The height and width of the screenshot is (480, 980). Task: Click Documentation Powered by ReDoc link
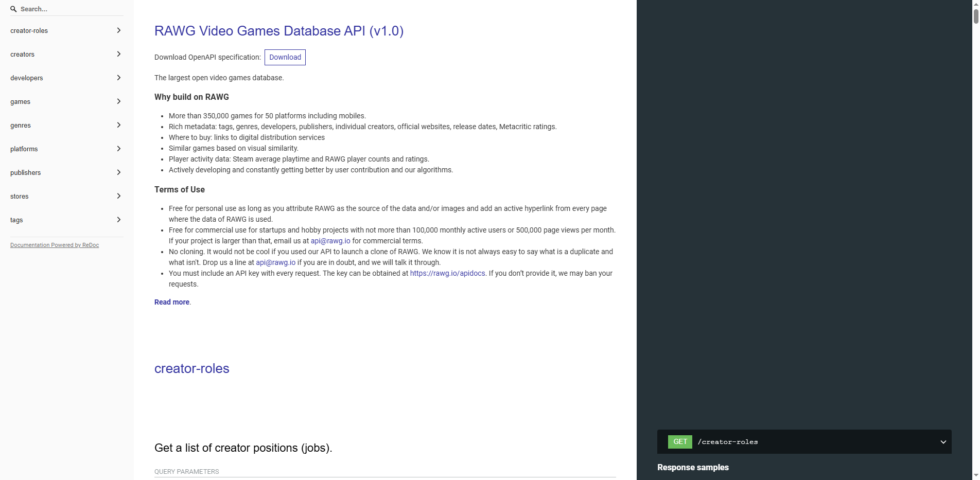pos(54,245)
